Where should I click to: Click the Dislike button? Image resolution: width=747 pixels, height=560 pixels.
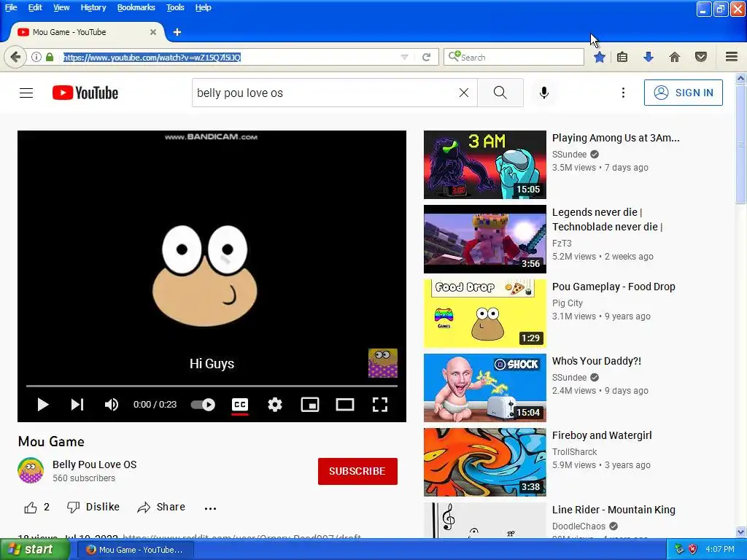coord(93,507)
